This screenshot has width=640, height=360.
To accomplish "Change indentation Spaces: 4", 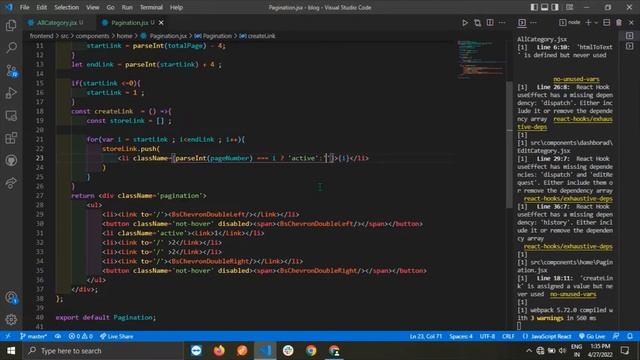I will tap(461, 336).
